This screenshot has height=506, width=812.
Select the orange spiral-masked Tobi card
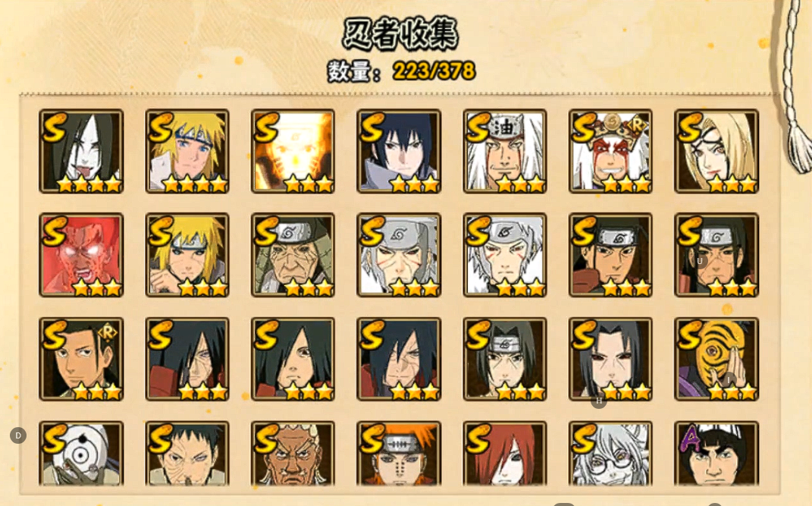pos(716,359)
